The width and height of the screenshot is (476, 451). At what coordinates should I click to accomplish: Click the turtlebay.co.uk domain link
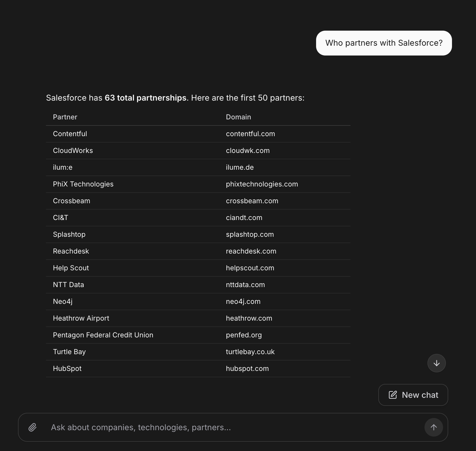(250, 352)
